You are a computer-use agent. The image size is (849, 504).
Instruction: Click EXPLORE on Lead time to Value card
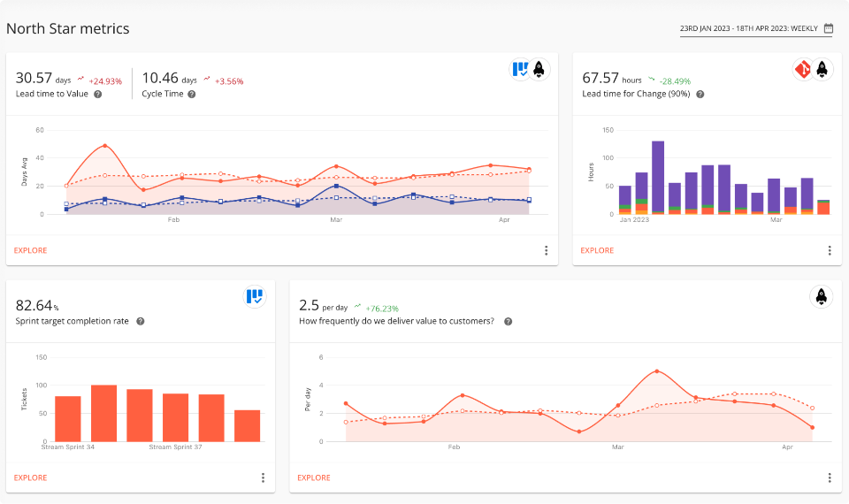(31, 250)
